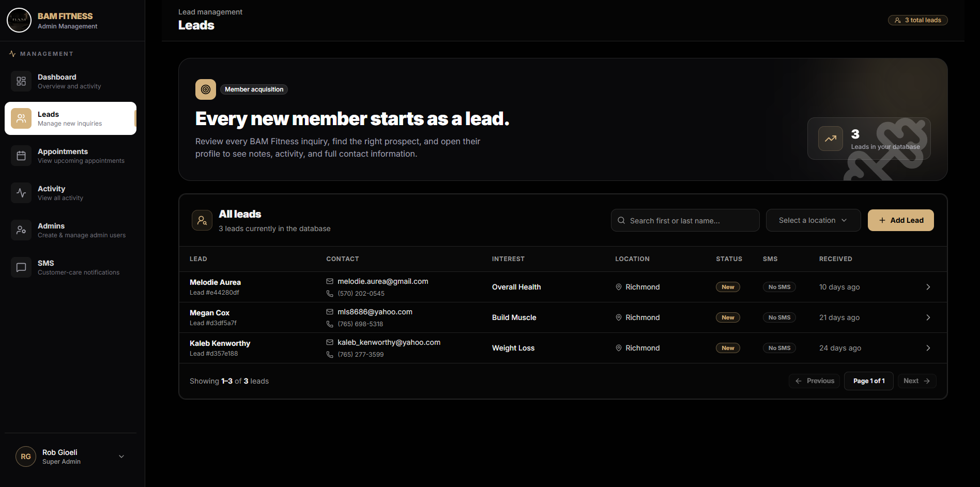980x487 pixels.
Task: Click the location pin in Melodie Aurea's row
Action: [x=619, y=287]
